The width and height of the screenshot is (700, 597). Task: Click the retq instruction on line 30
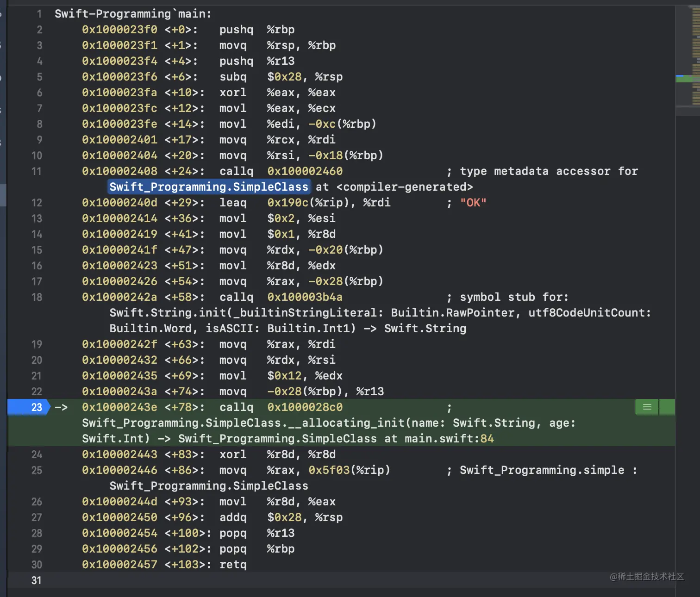233,565
